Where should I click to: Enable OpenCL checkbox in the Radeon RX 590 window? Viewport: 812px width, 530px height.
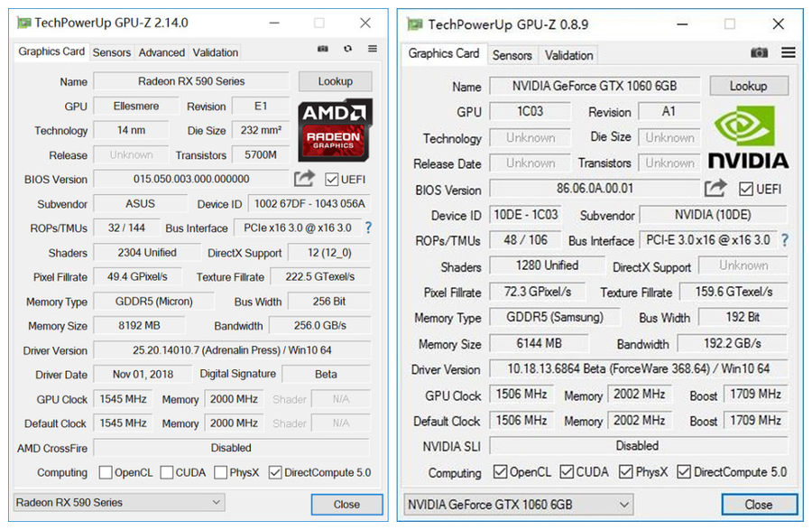point(106,472)
